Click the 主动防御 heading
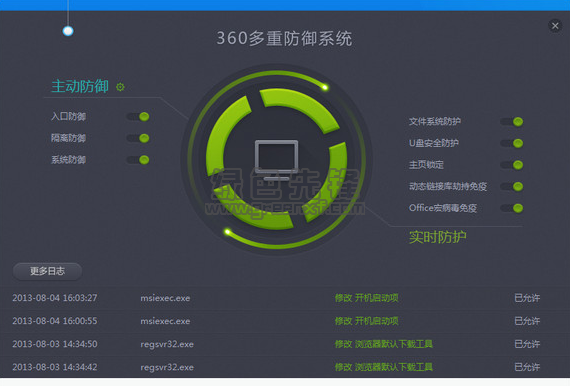 click(x=80, y=87)
